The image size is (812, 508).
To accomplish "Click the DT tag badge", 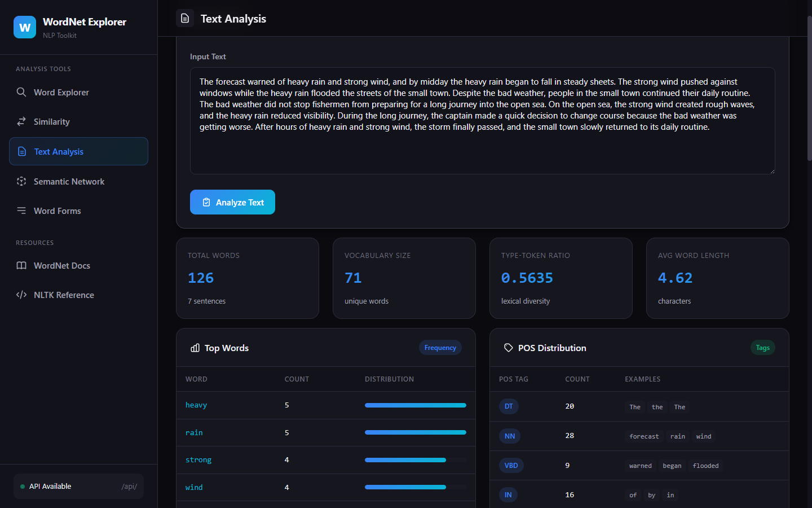I will coord(509,406).
